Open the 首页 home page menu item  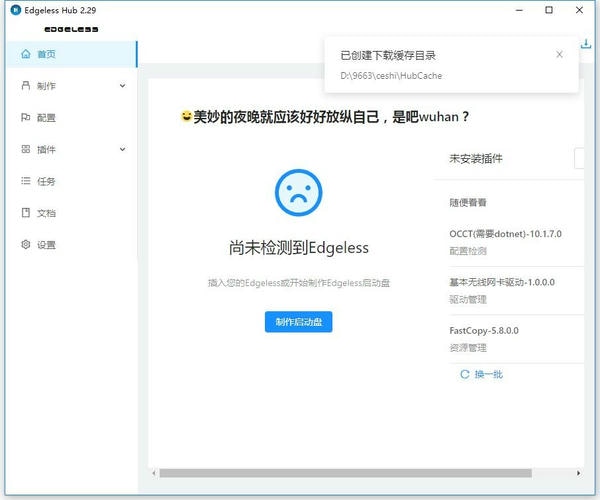[x=72, y=54]
